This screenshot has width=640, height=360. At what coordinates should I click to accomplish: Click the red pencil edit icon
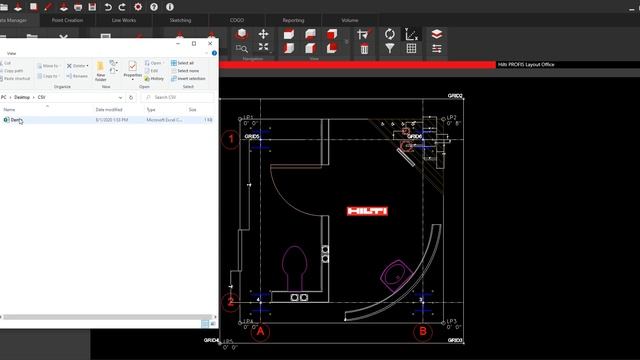point(48,7)
